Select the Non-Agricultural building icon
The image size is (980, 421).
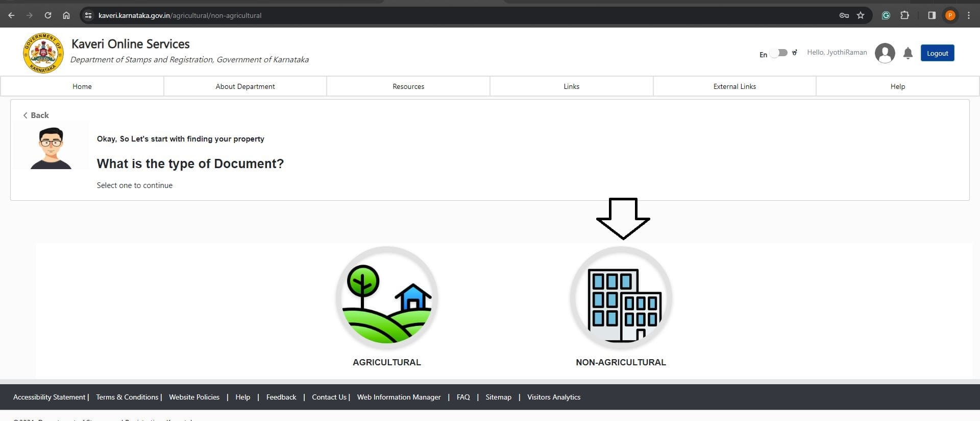click(621, 298)
